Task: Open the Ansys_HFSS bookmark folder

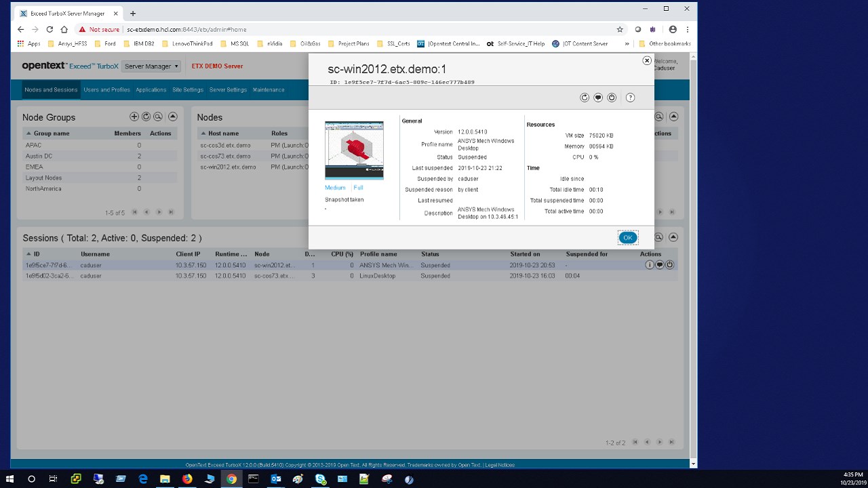Action: pos(67,43)
